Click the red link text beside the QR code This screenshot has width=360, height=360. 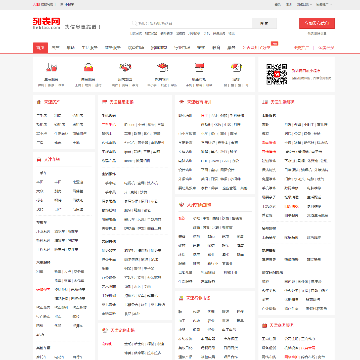coord(306,70)
